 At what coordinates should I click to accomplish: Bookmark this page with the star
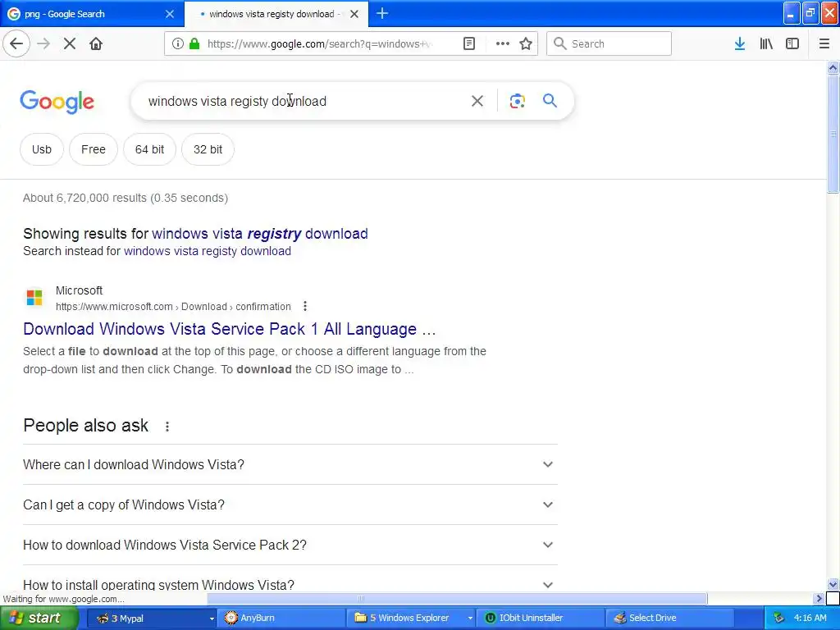(526, 44)
